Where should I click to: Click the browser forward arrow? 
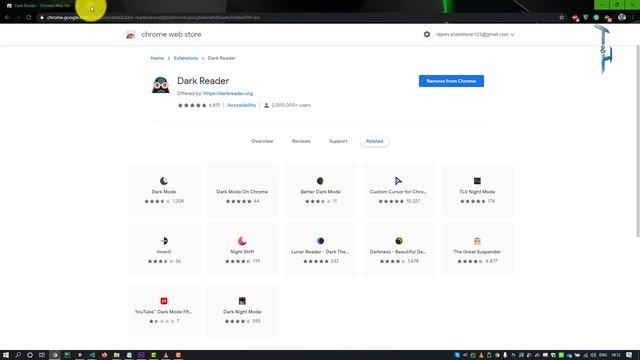pos(18,18)
